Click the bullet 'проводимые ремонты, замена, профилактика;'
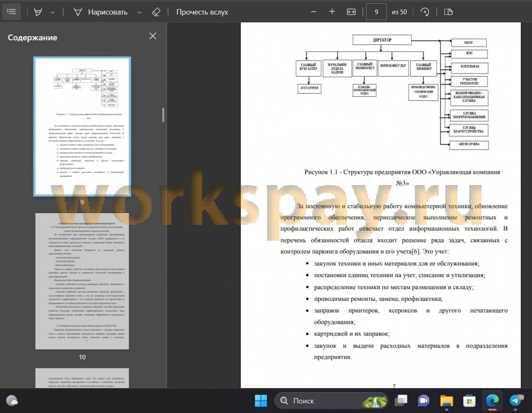Image resolution: width=532 pixels, height=413 pixels. tap(378, 299)
